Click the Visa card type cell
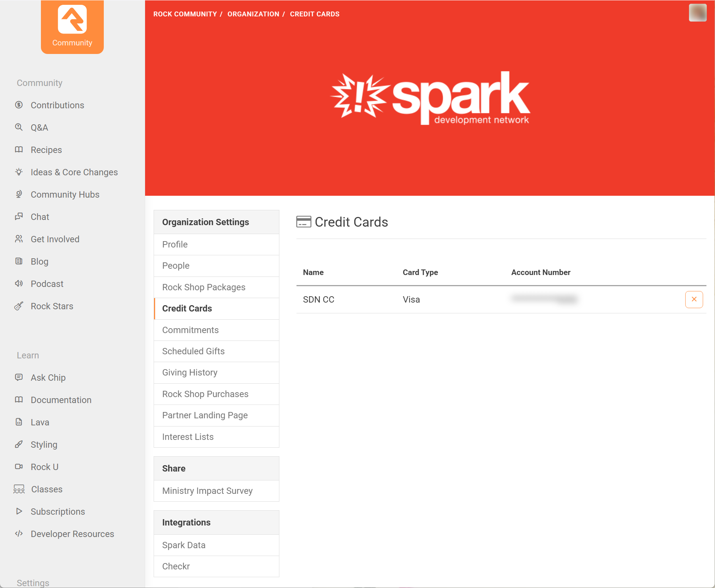 click(411, 300)
